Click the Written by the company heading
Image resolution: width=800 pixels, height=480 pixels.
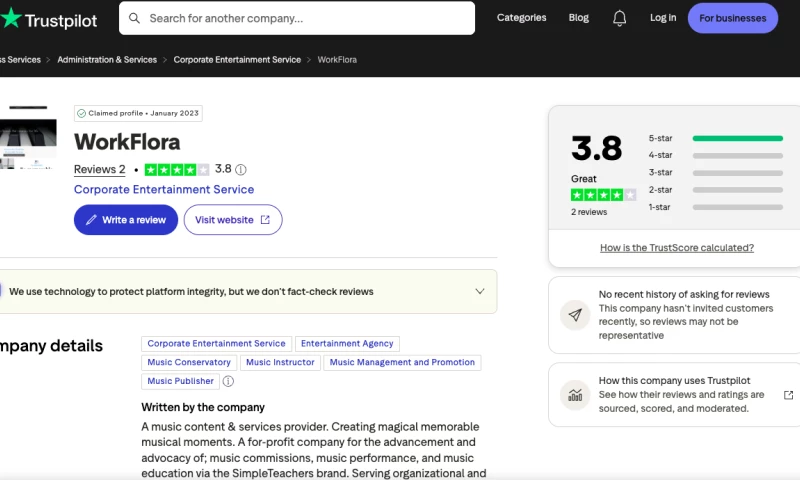pos(203,408)
